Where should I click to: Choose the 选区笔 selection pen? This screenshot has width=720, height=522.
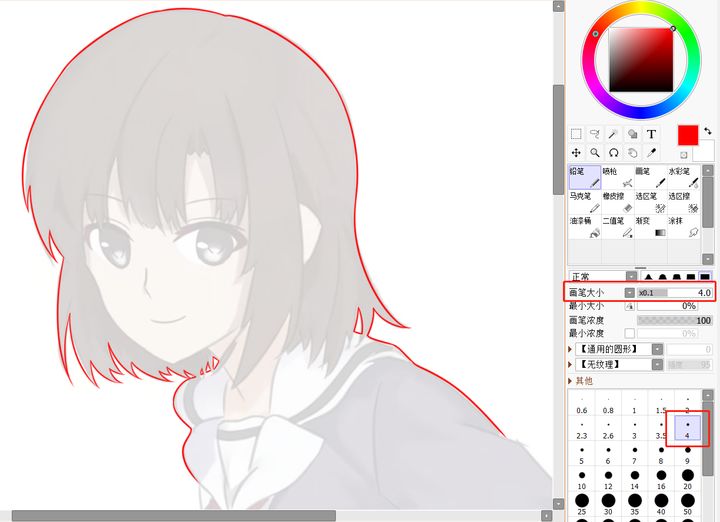point(651,202)
